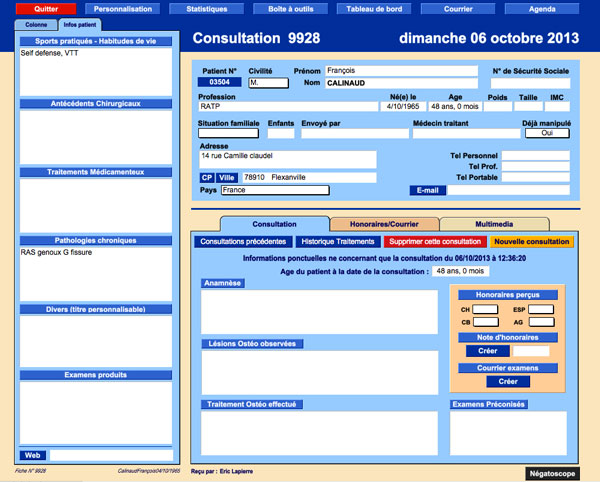The height and width of the screenshot is (482, 600).
Task: Switch to the Honoraires/Courrier tab
Action: coord(384,224)
